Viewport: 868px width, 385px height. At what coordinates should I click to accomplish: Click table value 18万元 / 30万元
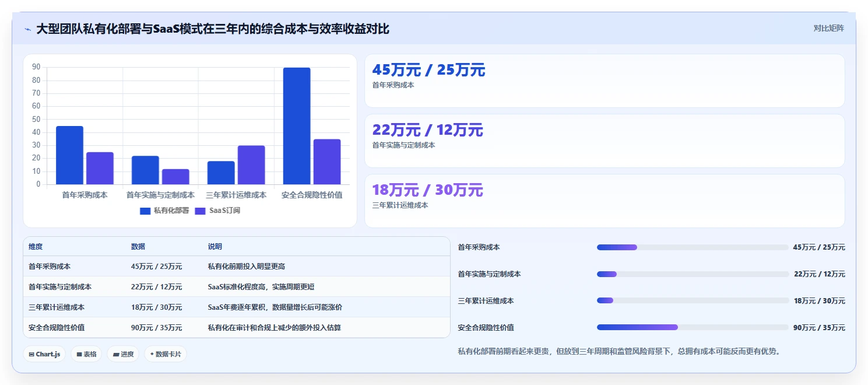pyautogui.click(x=157, y=307)
